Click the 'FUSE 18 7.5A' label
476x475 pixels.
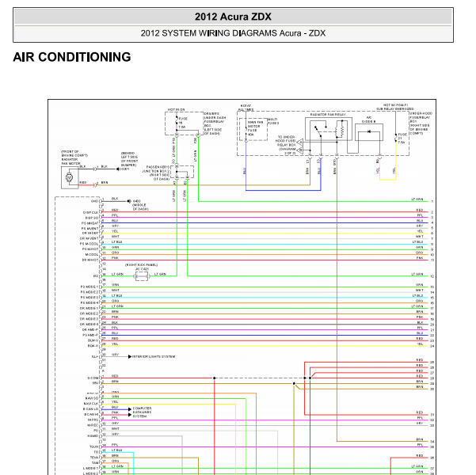coord(183,123)
